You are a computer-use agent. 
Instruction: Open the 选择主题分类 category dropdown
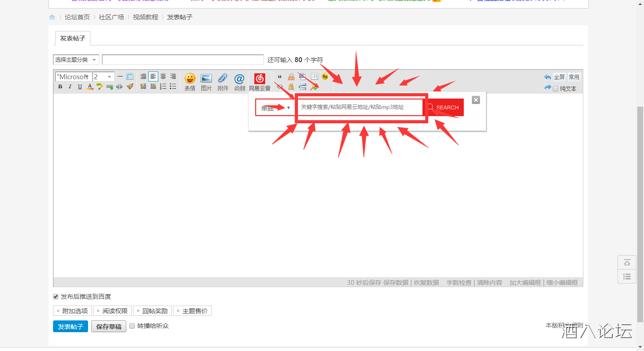point(76,60)
